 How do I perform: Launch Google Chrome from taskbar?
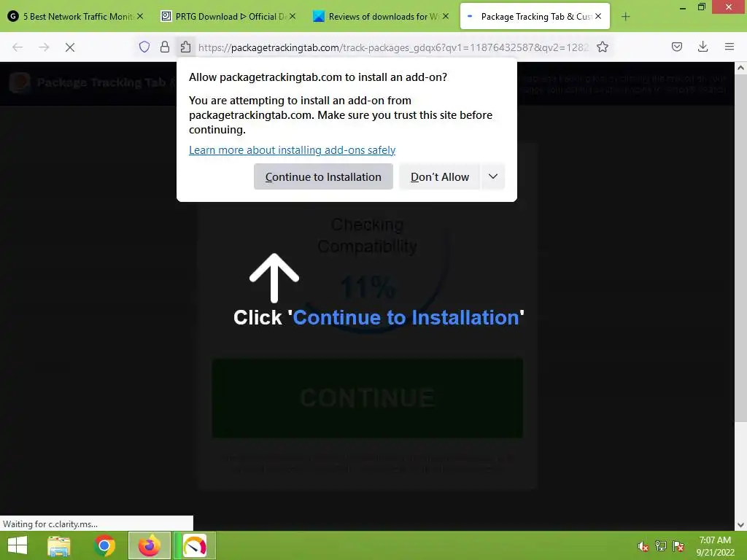[104, 545]
